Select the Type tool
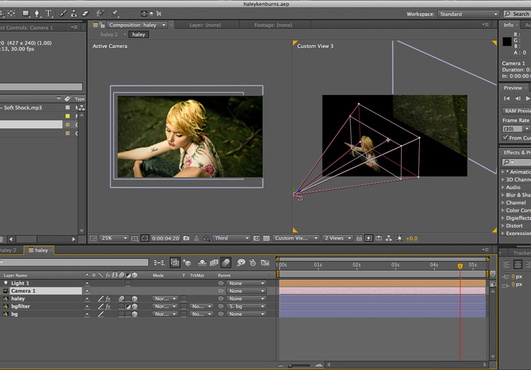The image size is (531, 370). [49, 14]
